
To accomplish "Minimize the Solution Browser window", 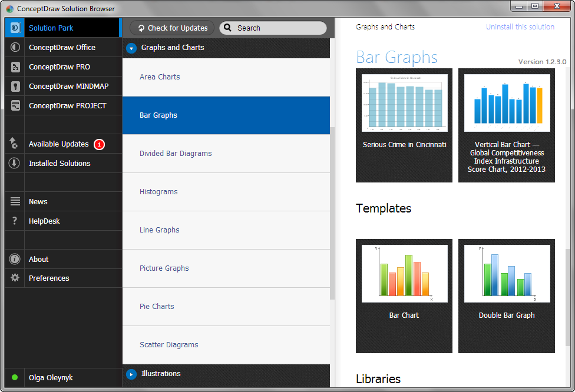I will click(x=519, y=6).
